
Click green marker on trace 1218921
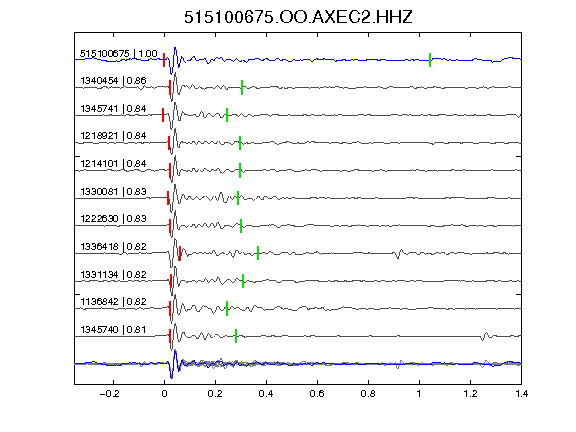[x=240, y=143]
